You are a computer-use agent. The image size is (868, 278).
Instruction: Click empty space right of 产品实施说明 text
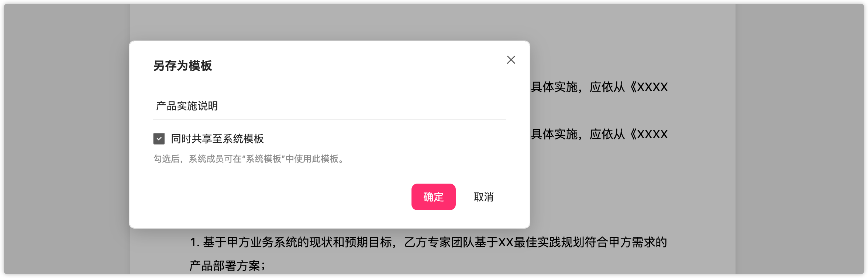click(362, 106)
